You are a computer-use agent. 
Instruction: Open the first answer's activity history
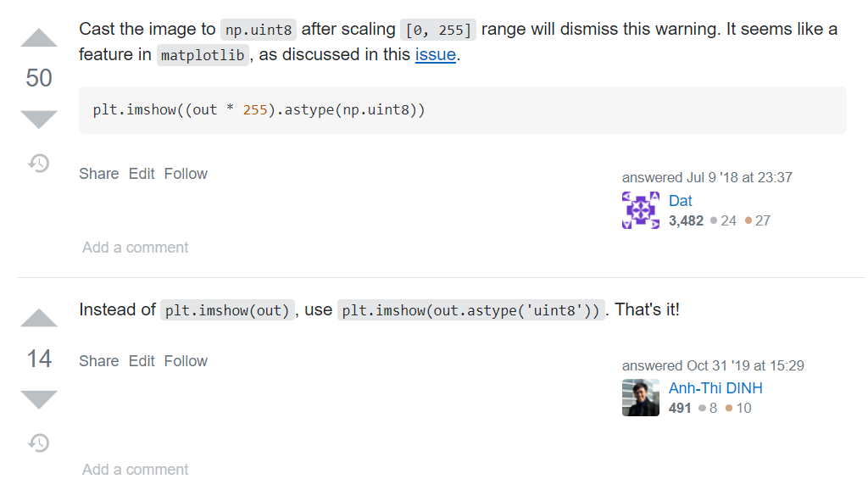pyautogui.click(x=39, y=164)
